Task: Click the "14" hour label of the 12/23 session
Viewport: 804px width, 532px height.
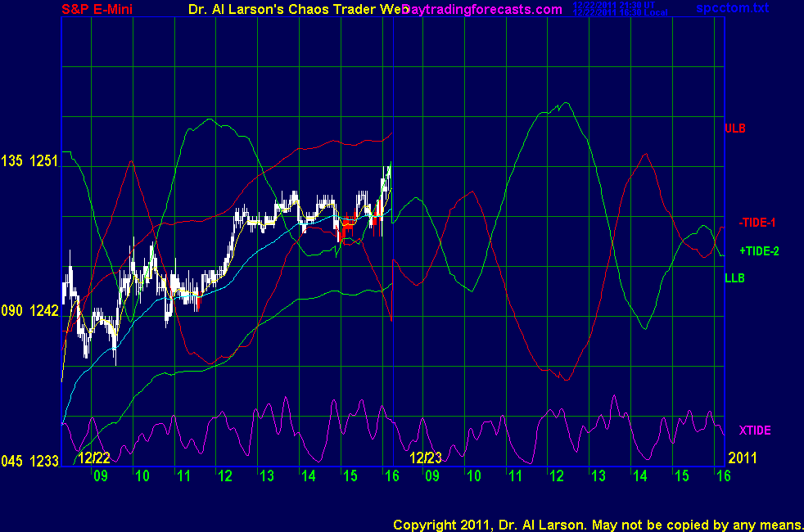Action: (x=640, y=476)
